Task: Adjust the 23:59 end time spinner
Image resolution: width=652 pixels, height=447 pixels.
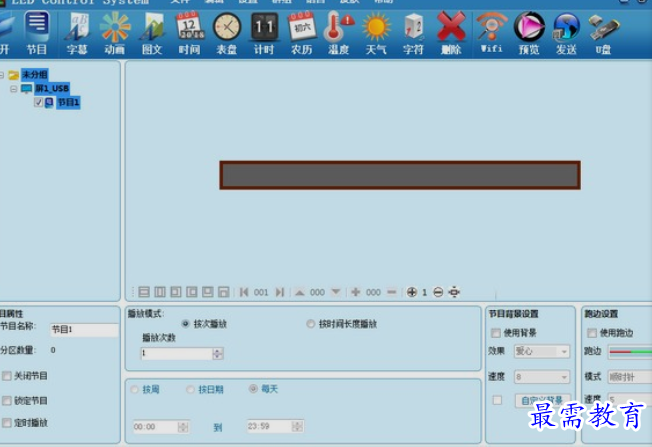Action: (x=297, y=426)
